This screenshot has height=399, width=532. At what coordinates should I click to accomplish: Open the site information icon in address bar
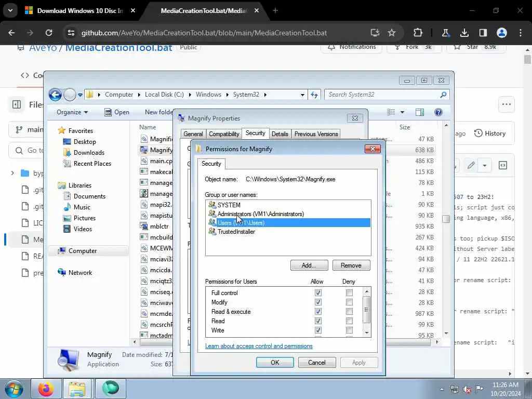[x=71, y=33]
